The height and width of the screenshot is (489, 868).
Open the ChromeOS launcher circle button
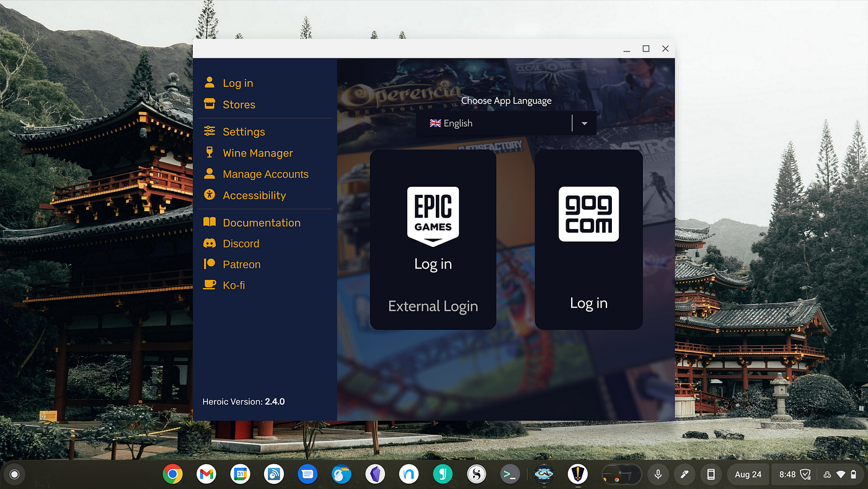(x=15, y=475)
